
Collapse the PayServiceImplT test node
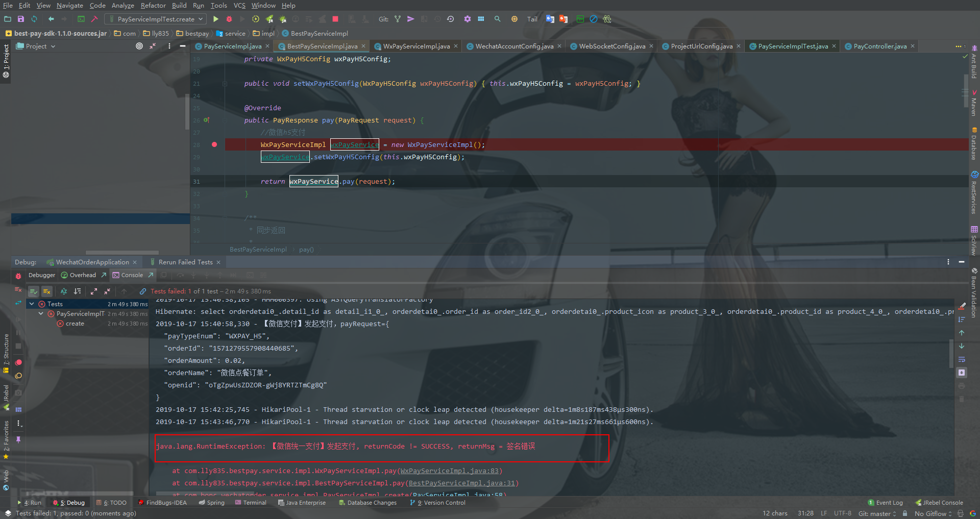[x=41, y=314]
